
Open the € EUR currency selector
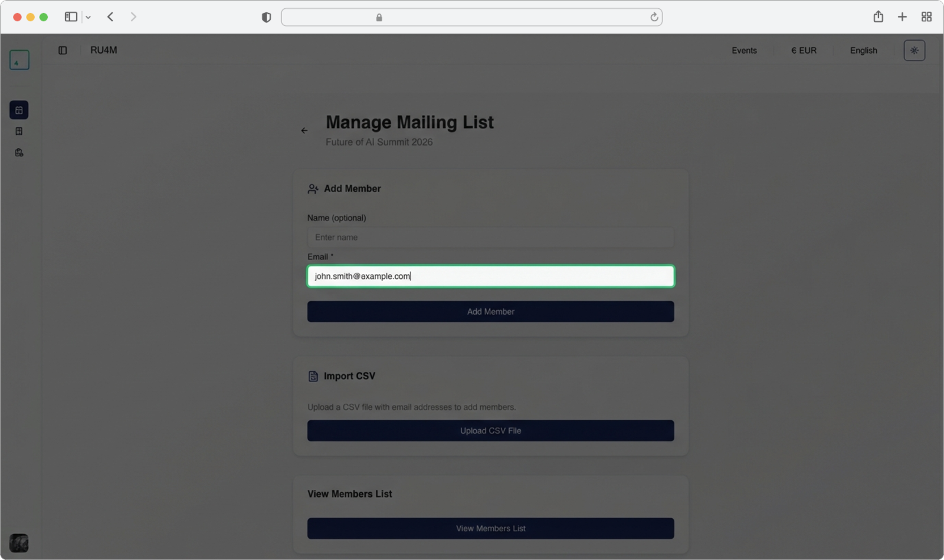coord(804,51)
